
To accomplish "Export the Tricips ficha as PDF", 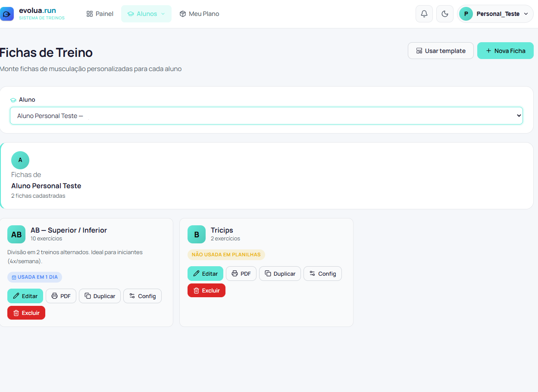I will (241, 274).
